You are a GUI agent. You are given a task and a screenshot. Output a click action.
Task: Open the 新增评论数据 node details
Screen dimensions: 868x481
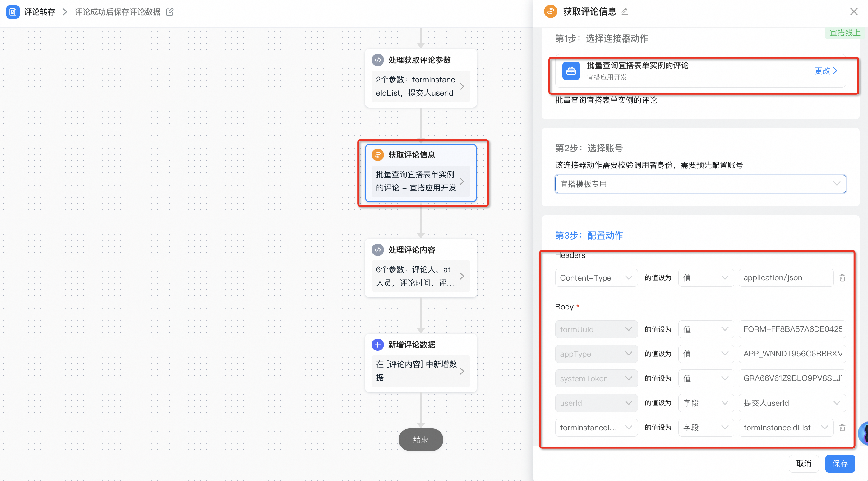[x=421, y=371]
